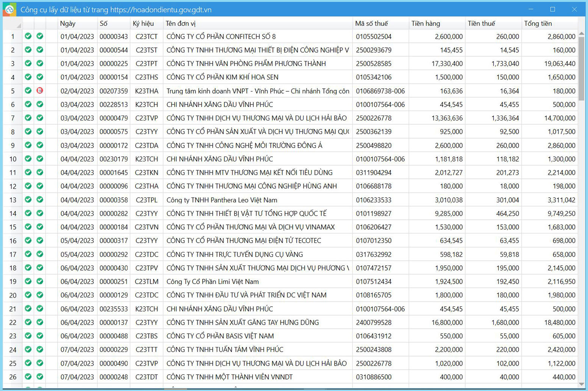Click the red warning icon in row 5
Screen dimensions: 588x391
point(40,91)
